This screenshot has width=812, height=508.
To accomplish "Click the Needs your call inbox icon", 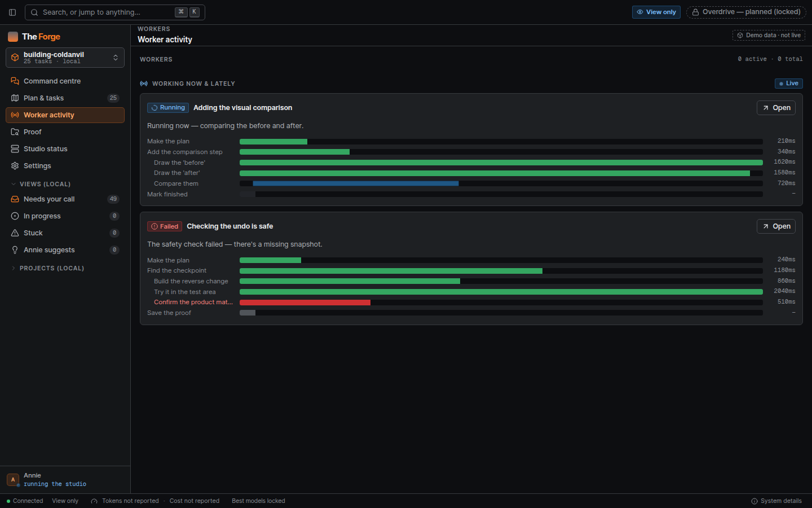I will [x=15, y=199].
